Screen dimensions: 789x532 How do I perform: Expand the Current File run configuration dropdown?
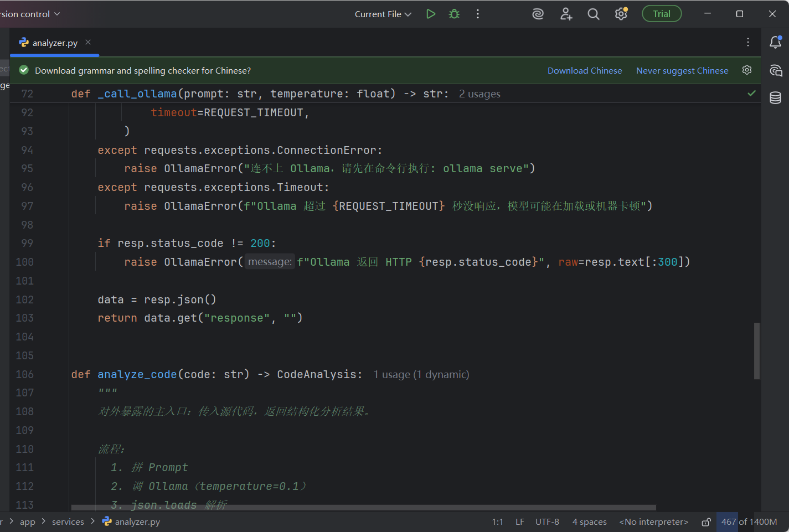[383, 14]
